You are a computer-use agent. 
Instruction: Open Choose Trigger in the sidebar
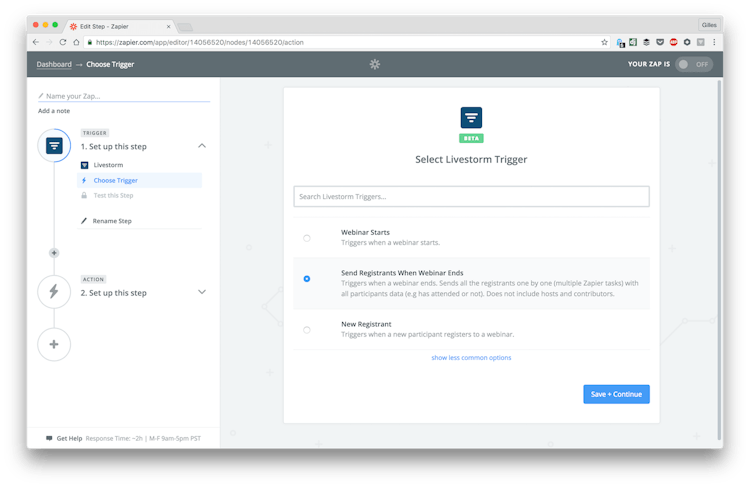pyautogui.click(x=115, y=181)
